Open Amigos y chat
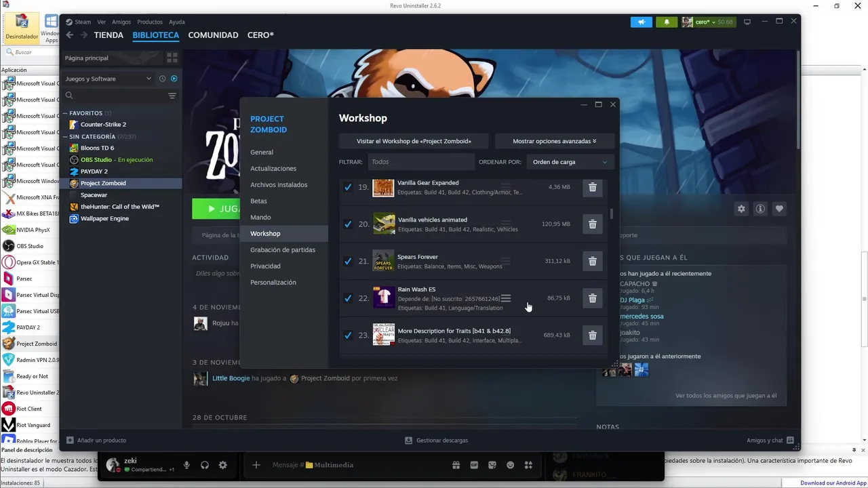This screenshot has width=868, height=488. pyautogui.click(x=770, y=441)
